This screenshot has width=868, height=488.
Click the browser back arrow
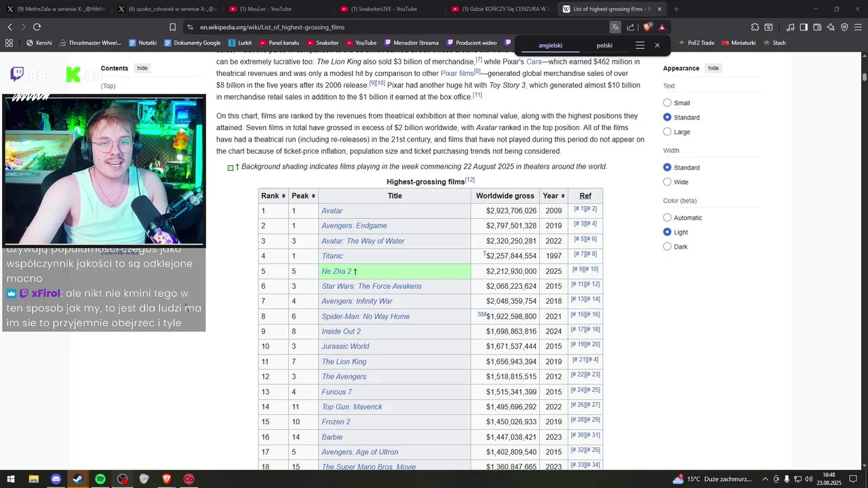pos(9,27)
